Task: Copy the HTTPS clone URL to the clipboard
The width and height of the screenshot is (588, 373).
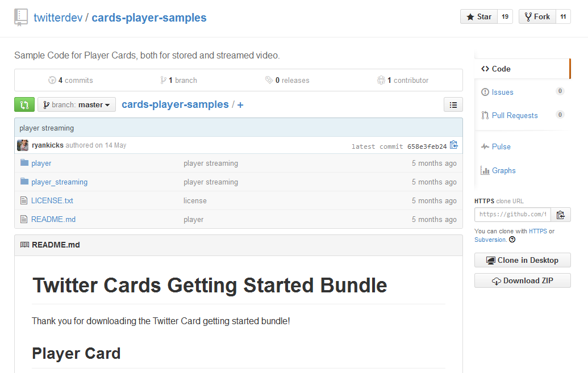Action: (561, 215)
